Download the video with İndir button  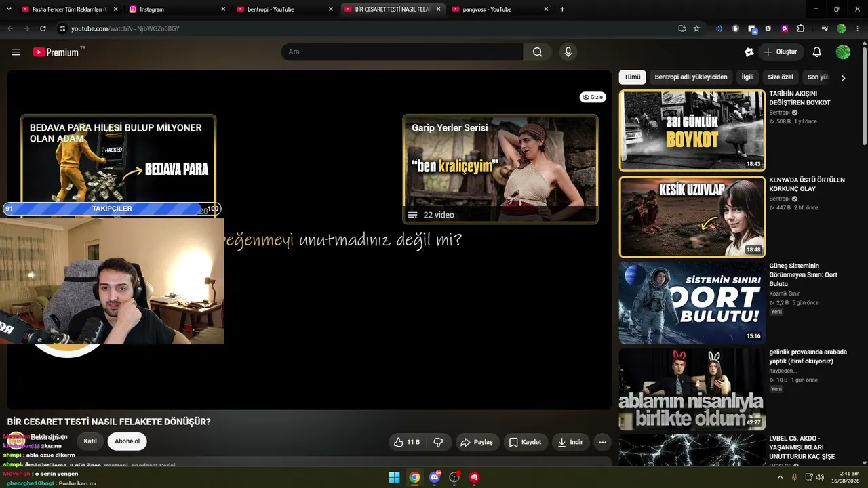tap(570, 442)
